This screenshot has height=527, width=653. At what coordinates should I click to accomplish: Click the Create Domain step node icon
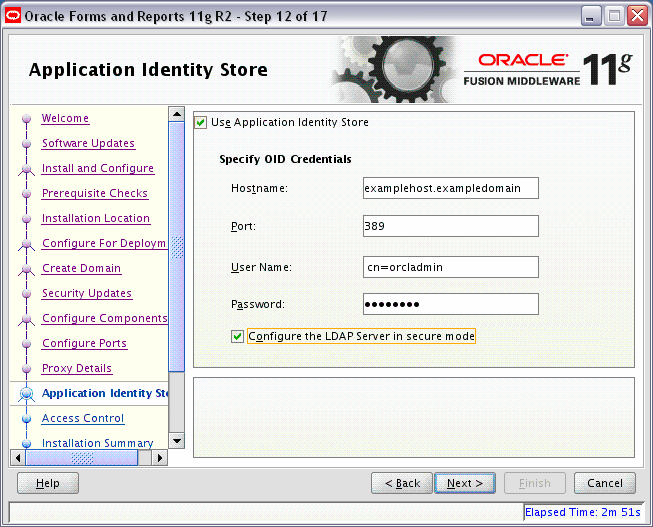[x=27, y=270]
